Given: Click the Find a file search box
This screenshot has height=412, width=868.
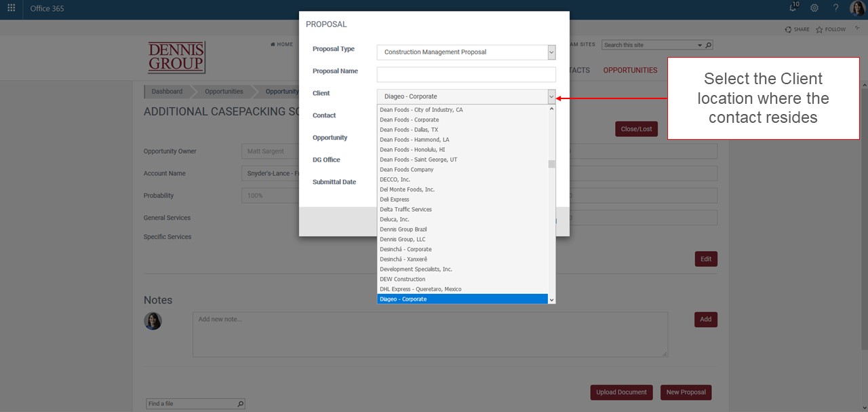Looking at the screenshot, I should click(x=191, y=404).
